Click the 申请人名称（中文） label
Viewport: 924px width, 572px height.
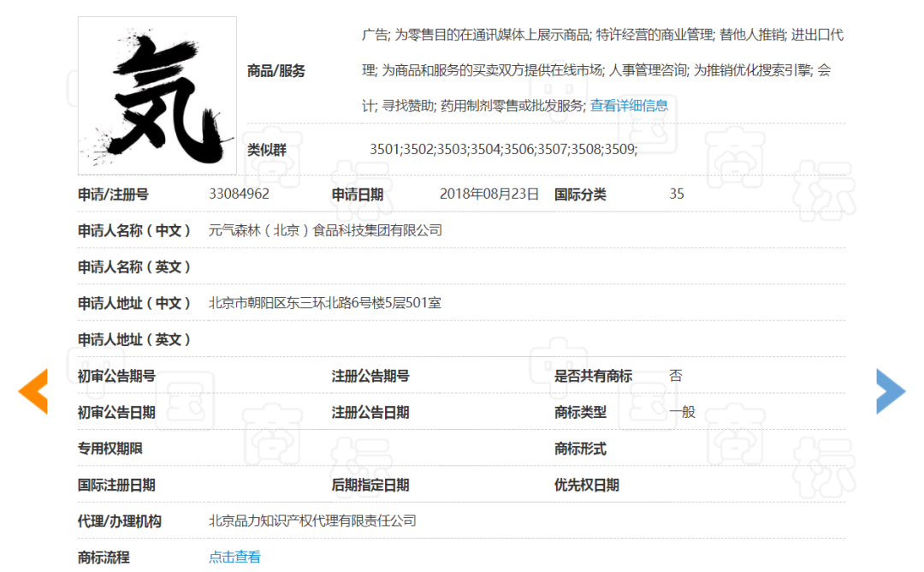pyautogui.click(x=134, y=230)
